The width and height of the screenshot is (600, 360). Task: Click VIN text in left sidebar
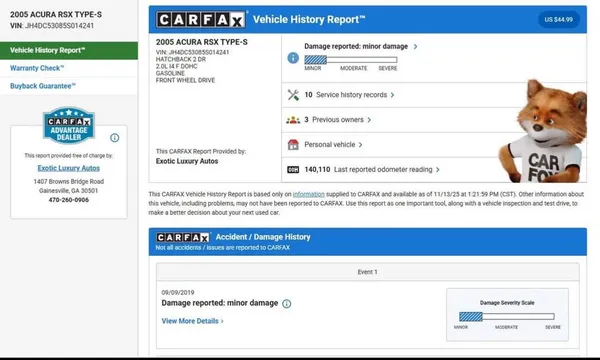coord(52,26)
